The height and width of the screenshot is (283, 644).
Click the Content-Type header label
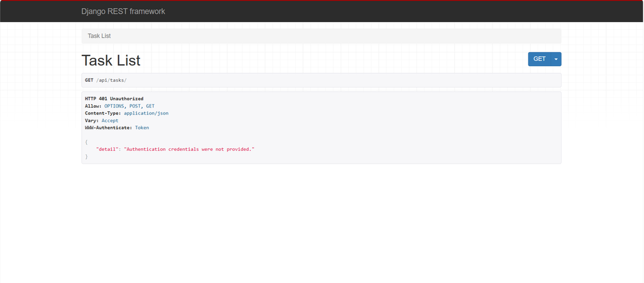(103, 113)
